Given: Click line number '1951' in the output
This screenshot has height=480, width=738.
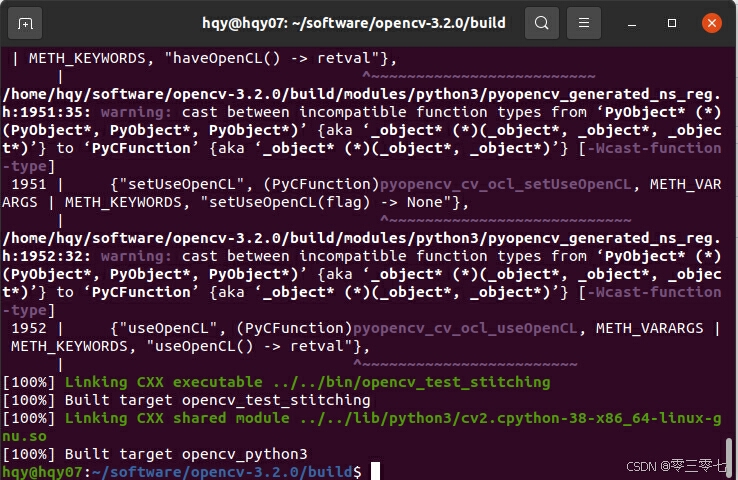Looking at the screenshot, I should [x=29, y=184].
